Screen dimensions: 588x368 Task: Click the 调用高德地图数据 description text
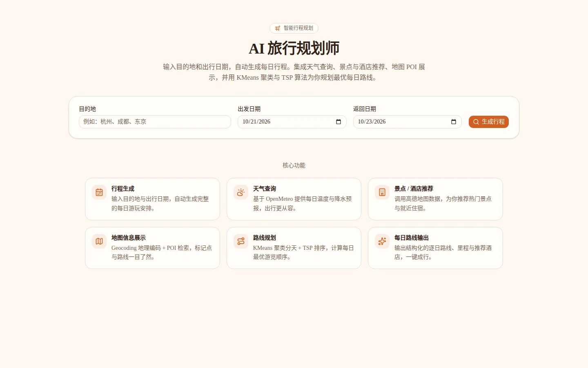point(443,204)
